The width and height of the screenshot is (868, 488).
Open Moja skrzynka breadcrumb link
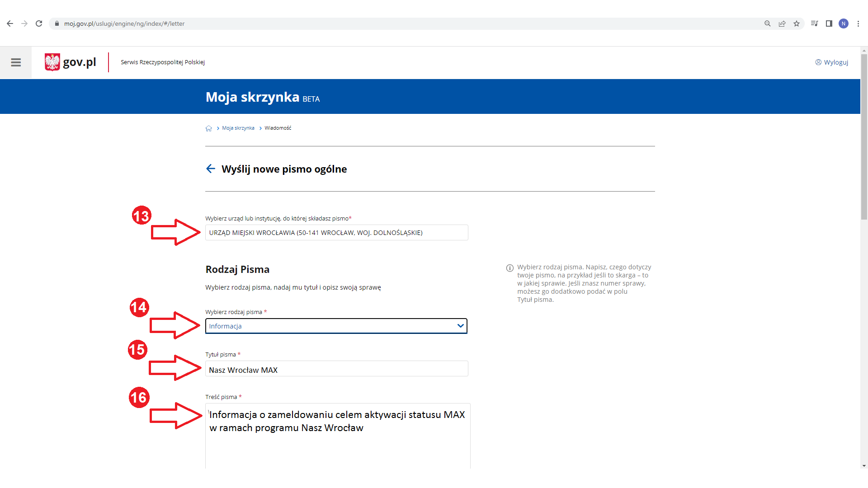coord(238,128)
